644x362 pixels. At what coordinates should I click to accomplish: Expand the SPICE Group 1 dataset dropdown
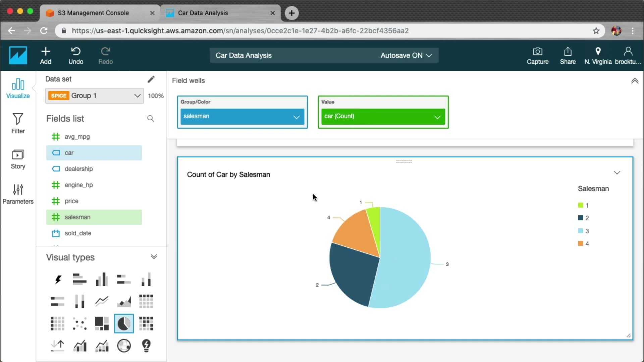click(x=137, y=96)
